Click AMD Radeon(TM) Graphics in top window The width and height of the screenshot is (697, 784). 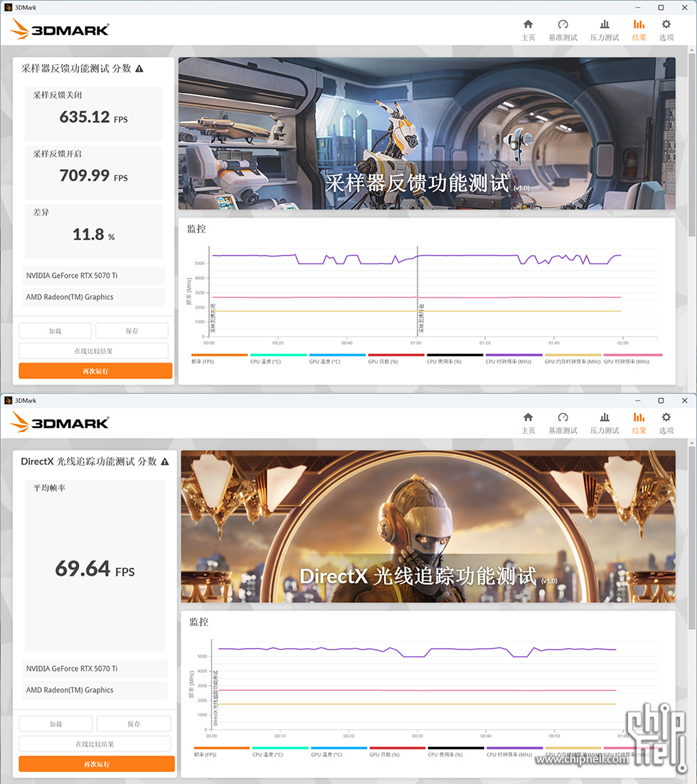[93, 297]
